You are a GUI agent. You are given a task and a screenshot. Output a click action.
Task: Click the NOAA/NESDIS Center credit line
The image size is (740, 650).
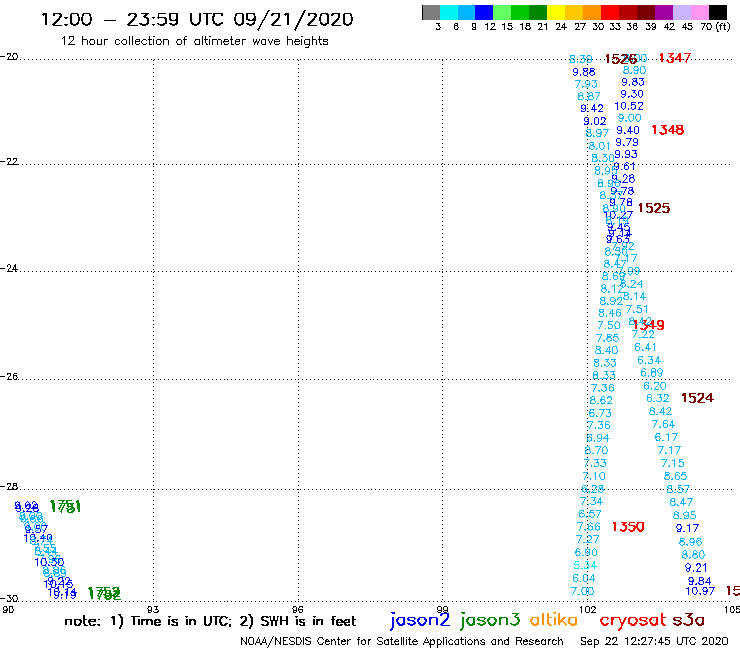(402, 642)
